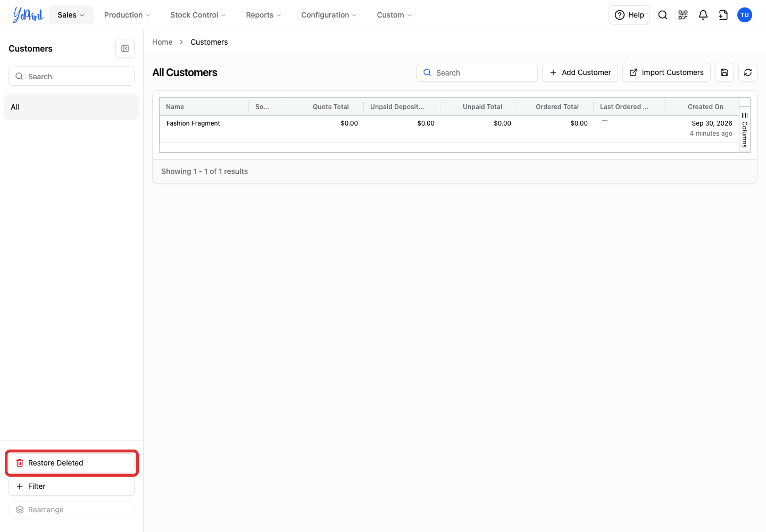Click the truncated "So..." column header
This screenshot has height=532, width=766.
268,106
